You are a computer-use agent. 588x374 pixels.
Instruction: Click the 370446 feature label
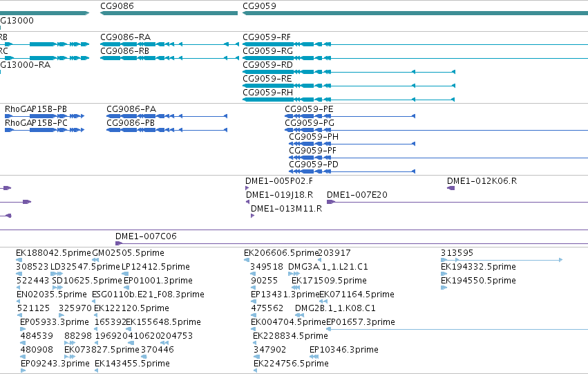tap(158, 350)
